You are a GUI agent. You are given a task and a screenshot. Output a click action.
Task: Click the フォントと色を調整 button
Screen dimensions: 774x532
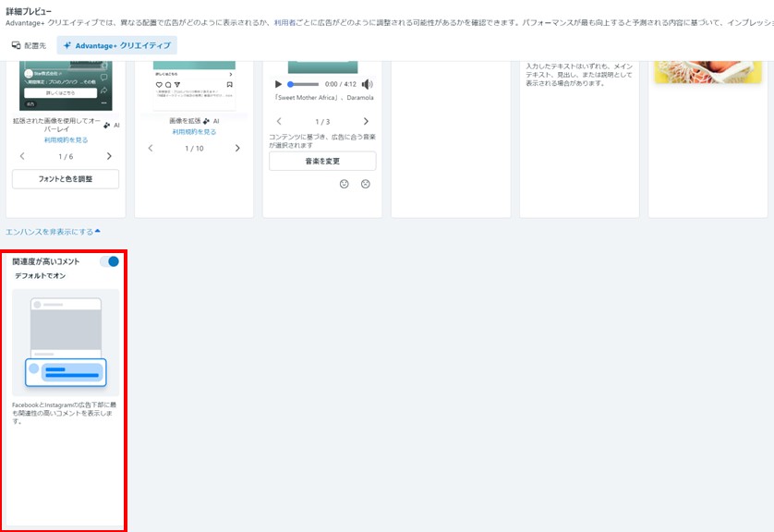coord(66,179)
